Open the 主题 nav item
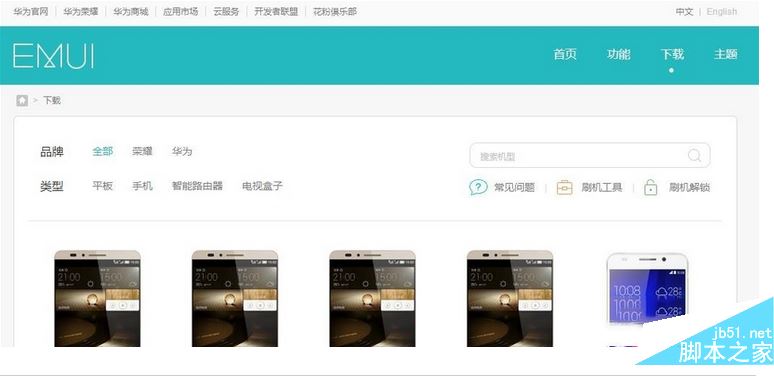The width and height of the screenshot is (774, 377). tap(726, 54)
